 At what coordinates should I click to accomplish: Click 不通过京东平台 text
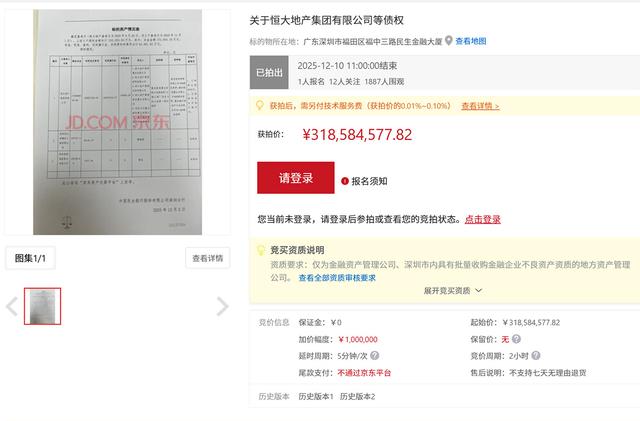(364, 373)
